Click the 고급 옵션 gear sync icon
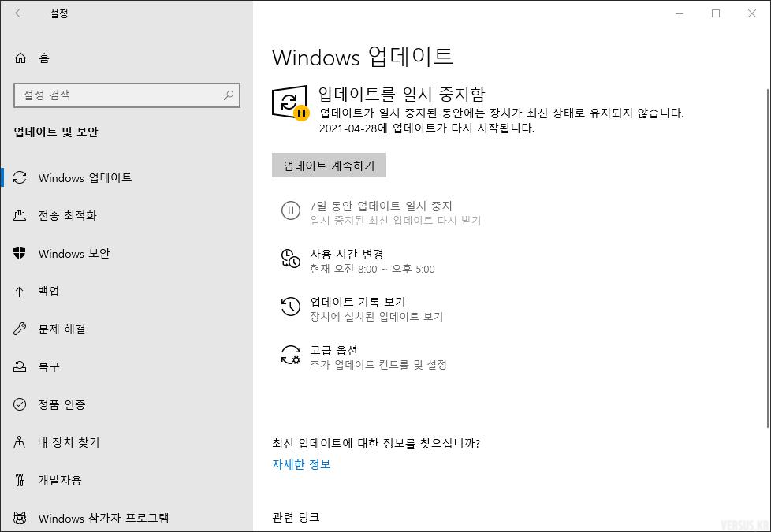 pos(291,355)
